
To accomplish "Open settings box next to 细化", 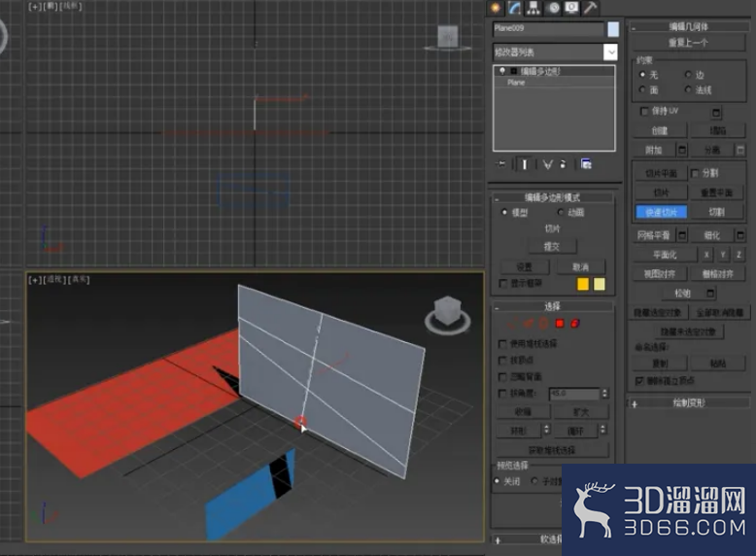I will (740, 235).
